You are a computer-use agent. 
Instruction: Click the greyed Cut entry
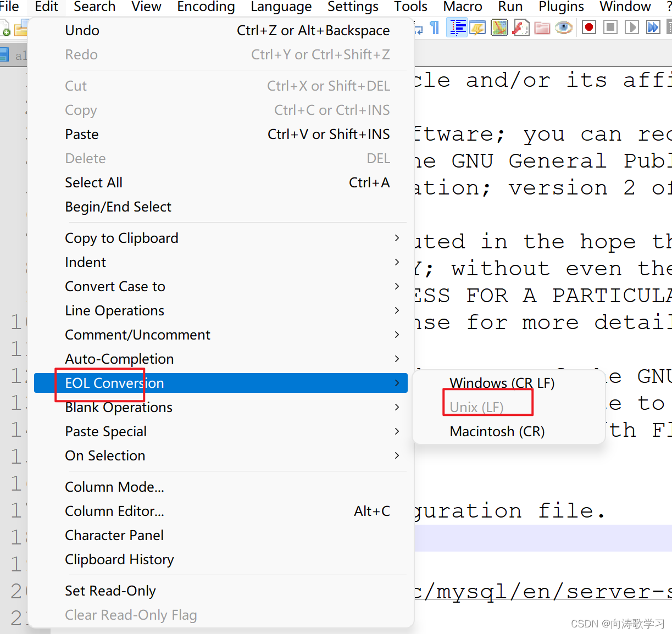click(x=221, y=86)
